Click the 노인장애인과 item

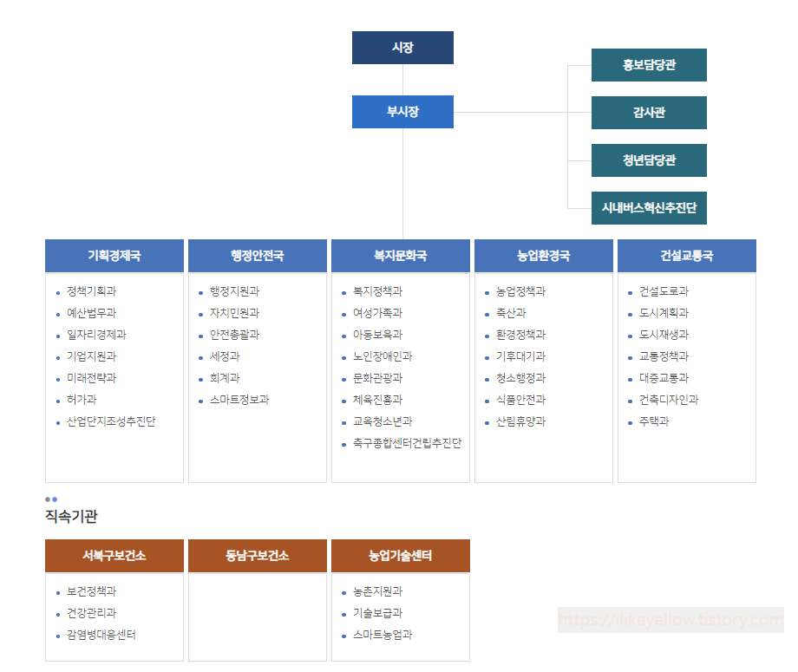click(x=383, y=356)
